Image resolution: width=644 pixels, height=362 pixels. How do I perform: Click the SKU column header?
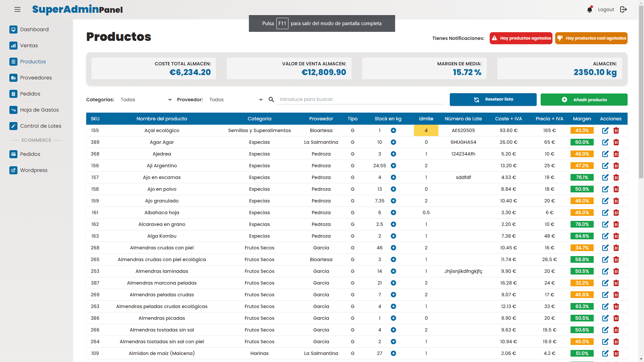pyautogui.click(x=95, y=119)
